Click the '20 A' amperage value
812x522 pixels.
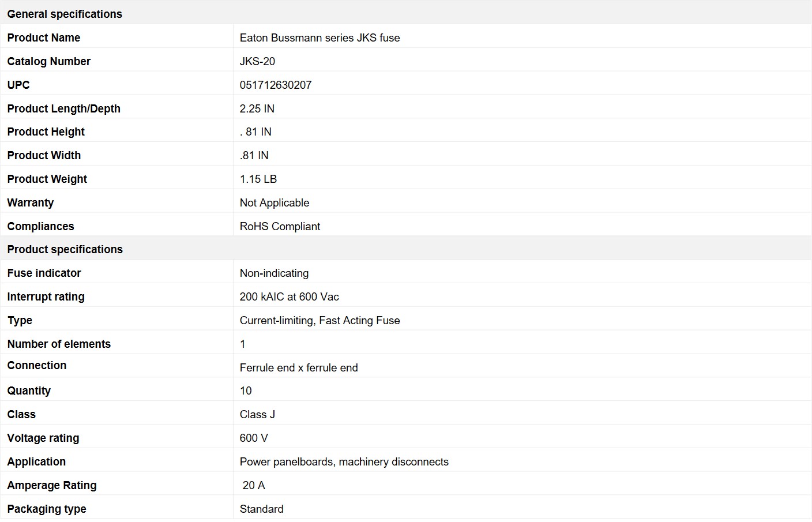coord(254,485)
